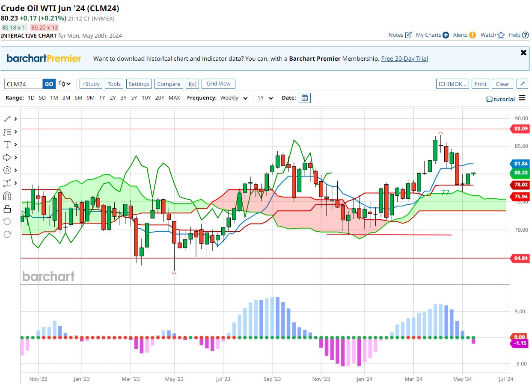Expand the Fibonacci tool submenu arrow

[16, 132]
